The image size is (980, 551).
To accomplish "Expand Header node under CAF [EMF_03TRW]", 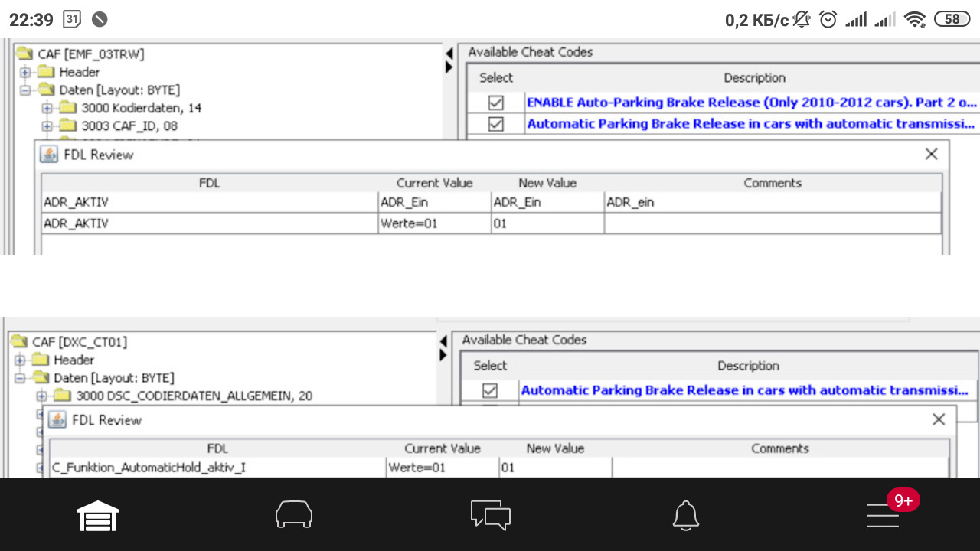I will coord(25,73).
